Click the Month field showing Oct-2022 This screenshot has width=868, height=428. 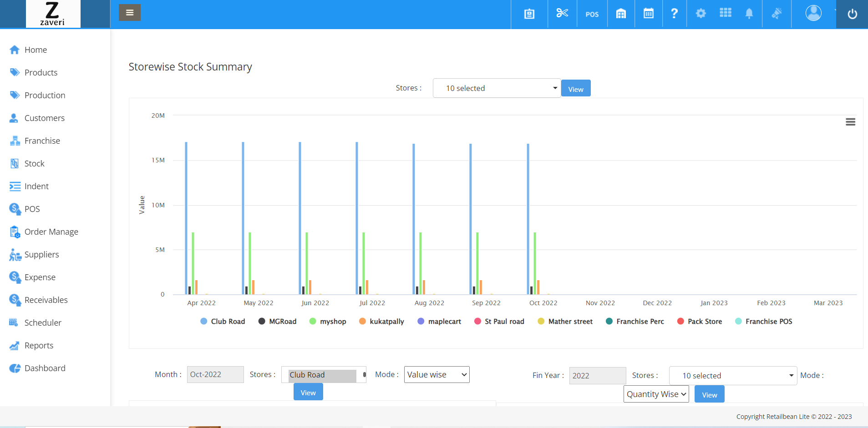(x=215, y=375)
